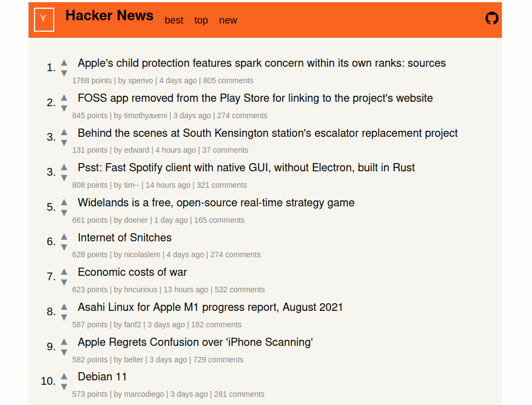Click the 281 comments text
The image size is (532, 405).
(239, 394)
